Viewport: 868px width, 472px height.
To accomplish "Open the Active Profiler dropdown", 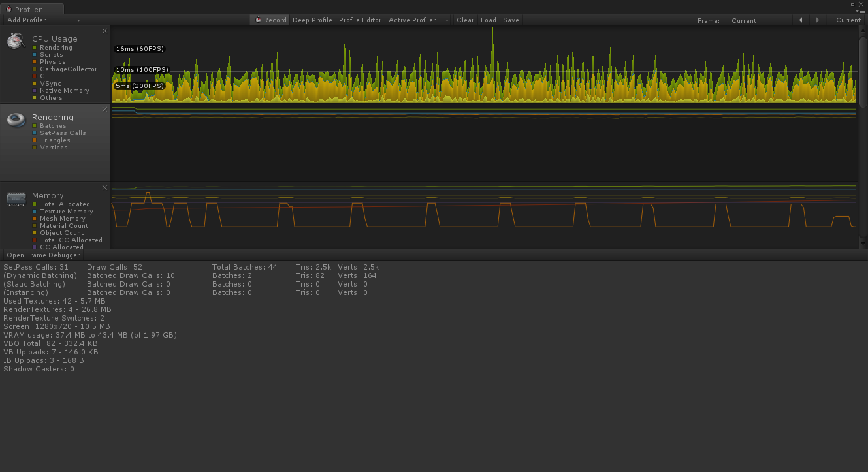I will pos(418,20).
